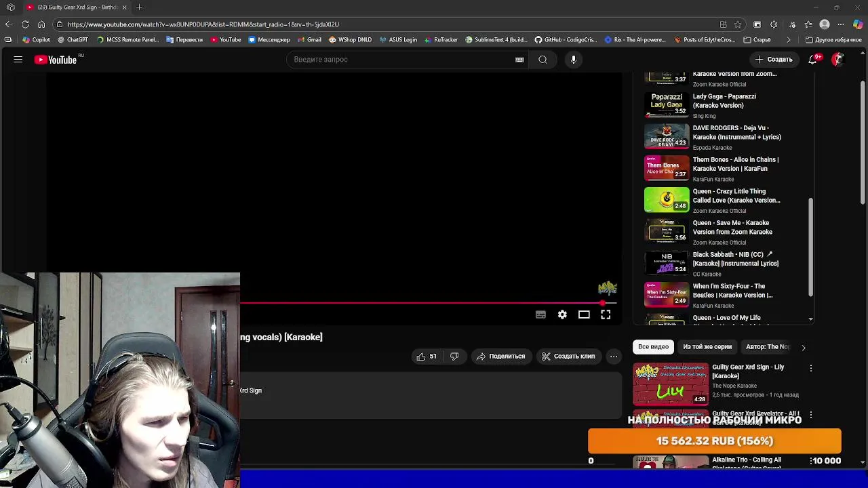
Task: Like the video with 51 likes
Action: (x=427, y=357)
